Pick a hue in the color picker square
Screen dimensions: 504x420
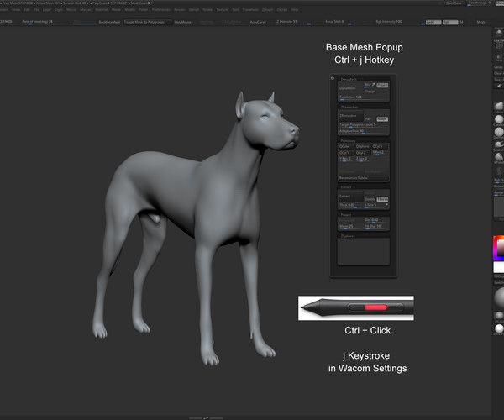click(499, 248)
